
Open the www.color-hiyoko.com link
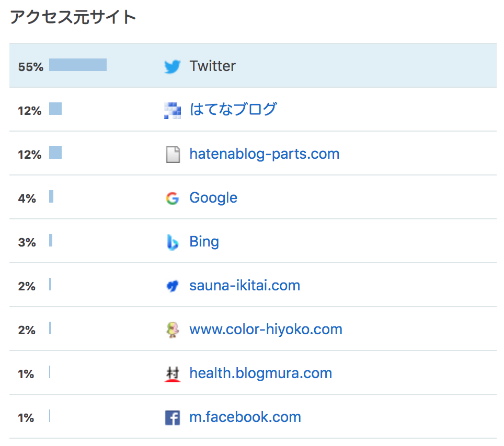(x=266, y=330)
